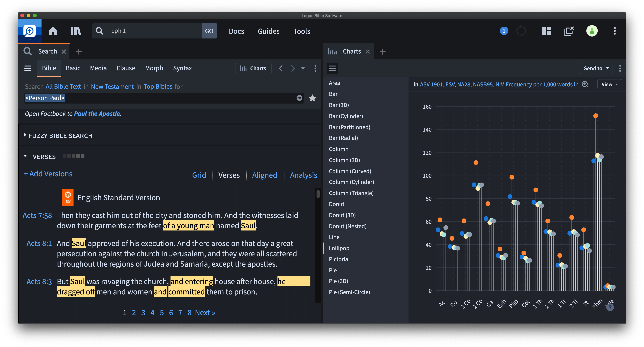Image resolution: width=644 pixels, height=347 pixels.
Task: Click the close all panels icon
Action: [x=569, y=31]
